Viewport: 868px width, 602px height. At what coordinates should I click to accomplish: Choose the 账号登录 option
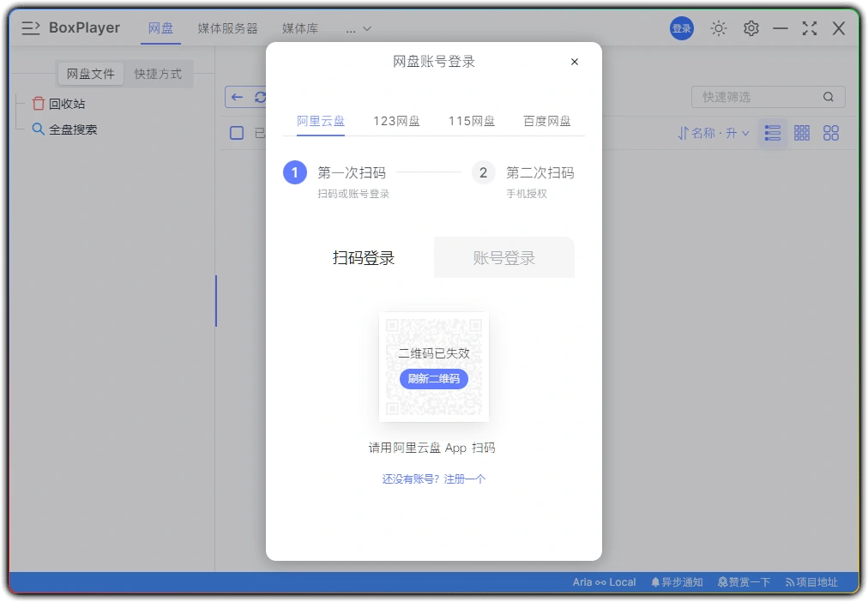[x=504, y=258]
